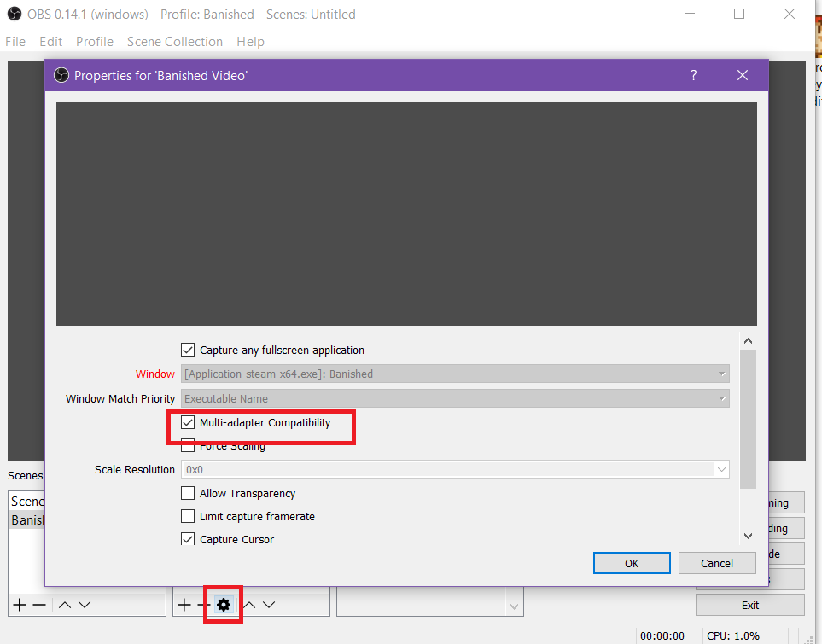Click the OBS logo in Properties title bar
This screenshot has height=644, width=822.
pyautogui.click(x=61, y=75)
